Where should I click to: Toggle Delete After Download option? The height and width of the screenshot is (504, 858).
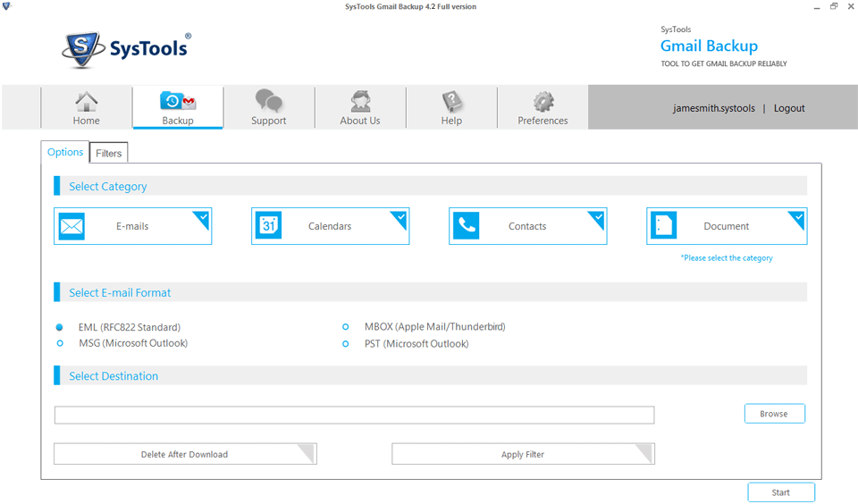click(x=185, y=454)
